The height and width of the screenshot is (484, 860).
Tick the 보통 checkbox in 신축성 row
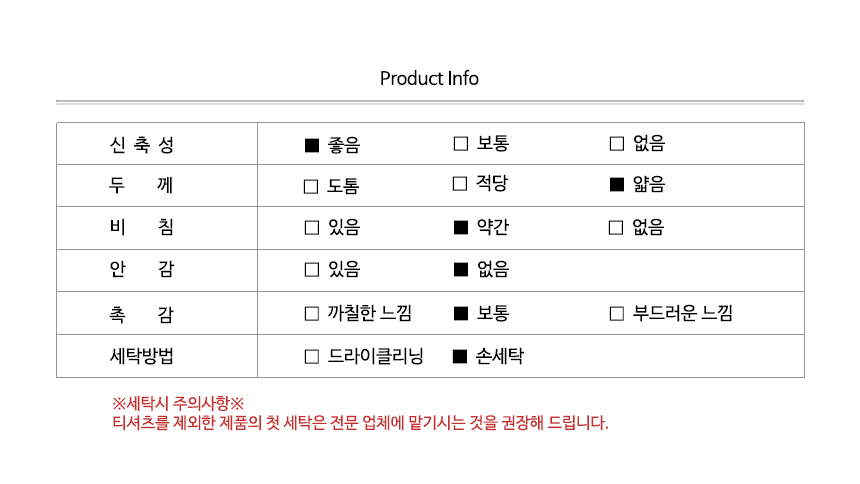[x=461, y=143]
